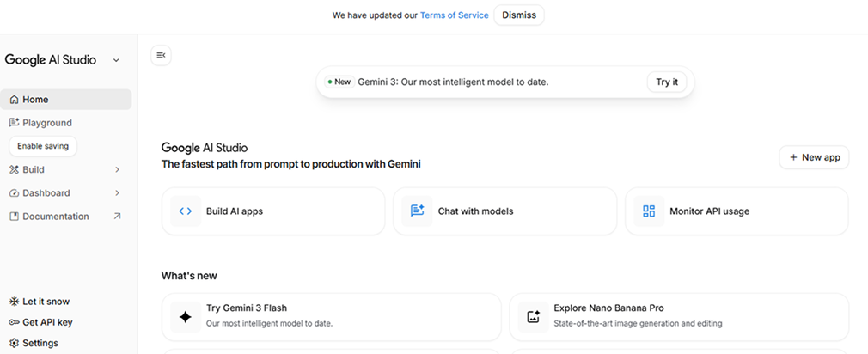Open Documentation in the sidebar
The width and height of the screenshot is (868, 354).
(x=66, y=217)
